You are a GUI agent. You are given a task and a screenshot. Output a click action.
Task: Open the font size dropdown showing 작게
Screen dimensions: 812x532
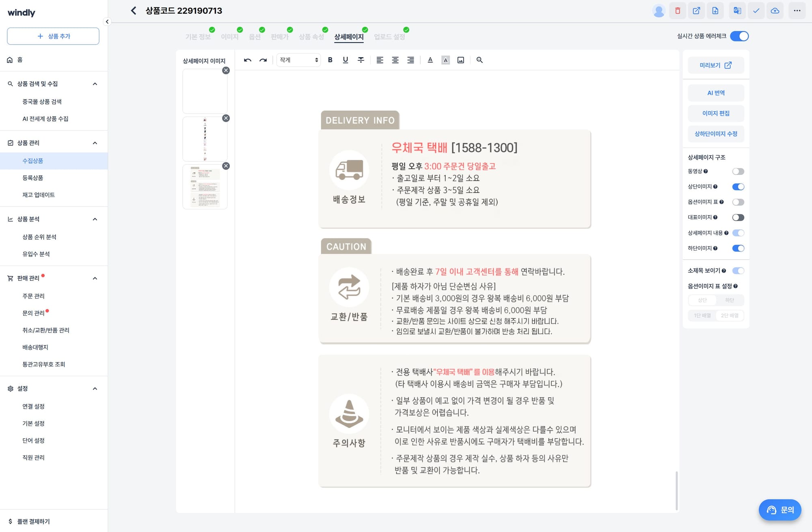point(298,60)
